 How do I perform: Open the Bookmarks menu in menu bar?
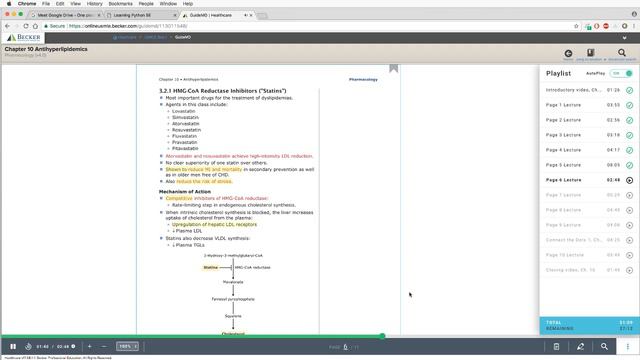120,4
